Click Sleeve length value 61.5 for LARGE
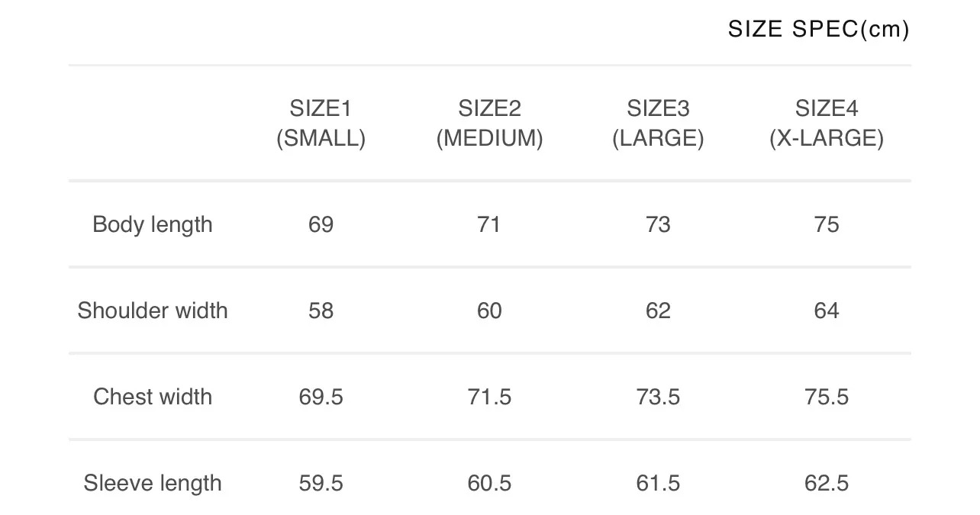980x515 pixels. [x=658, y=483]
